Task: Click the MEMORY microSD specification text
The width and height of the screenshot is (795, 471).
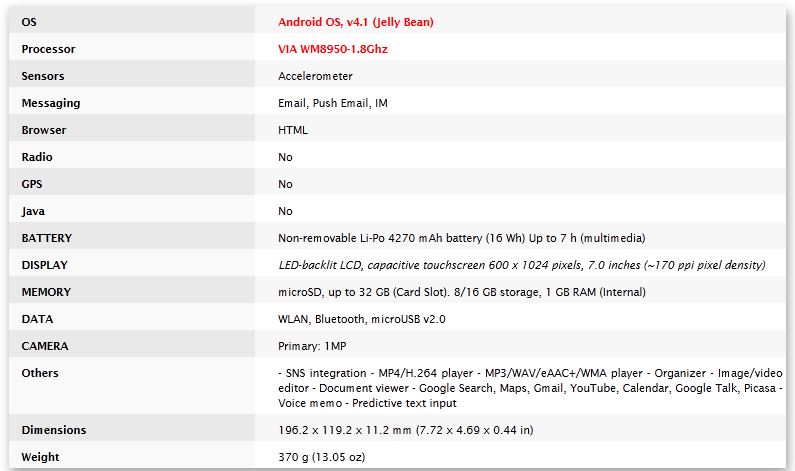Action: [x=461, y=292]
